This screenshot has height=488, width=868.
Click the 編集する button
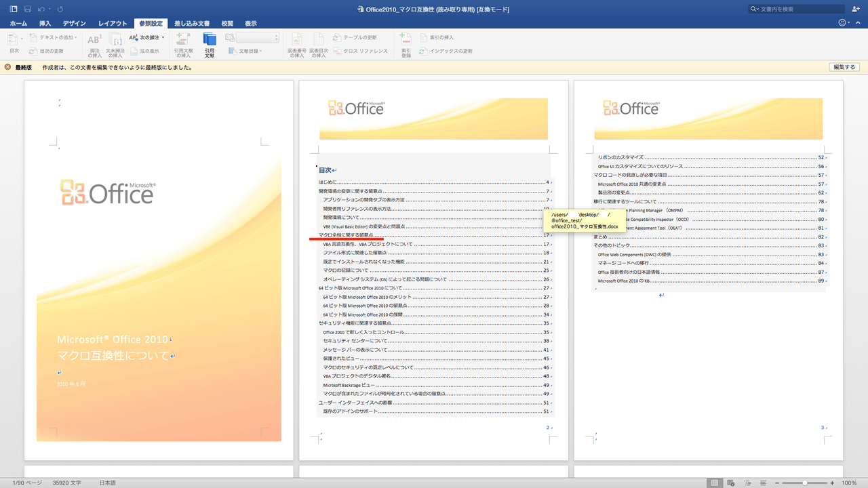pos(844,67)
